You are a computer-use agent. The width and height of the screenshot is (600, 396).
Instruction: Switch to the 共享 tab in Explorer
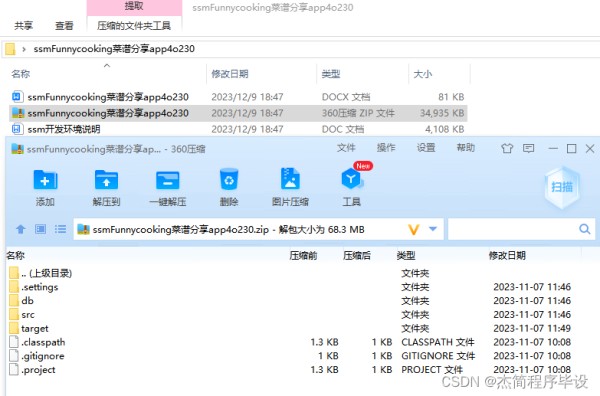click(23, 26)
